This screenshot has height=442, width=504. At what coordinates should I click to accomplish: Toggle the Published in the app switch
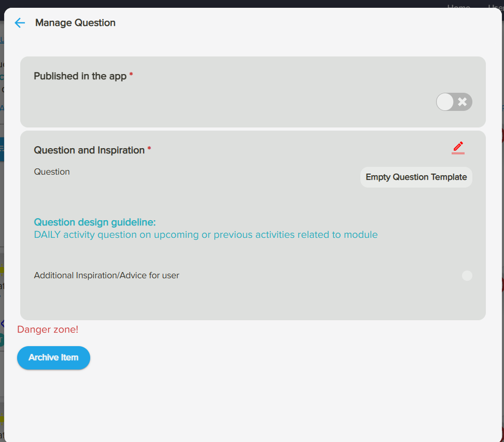(x=454, y=102)
